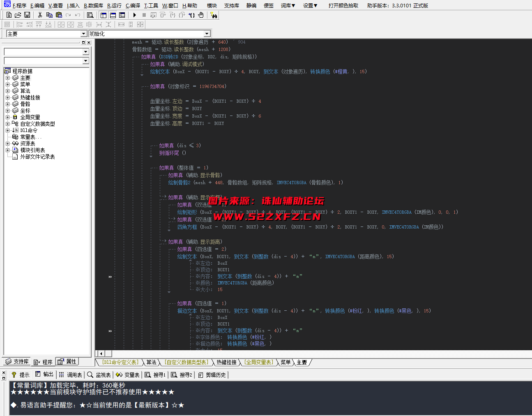Open the 词库 dropdown menu
The height and width of the screenshot is (416, 532).
(288, 5)
